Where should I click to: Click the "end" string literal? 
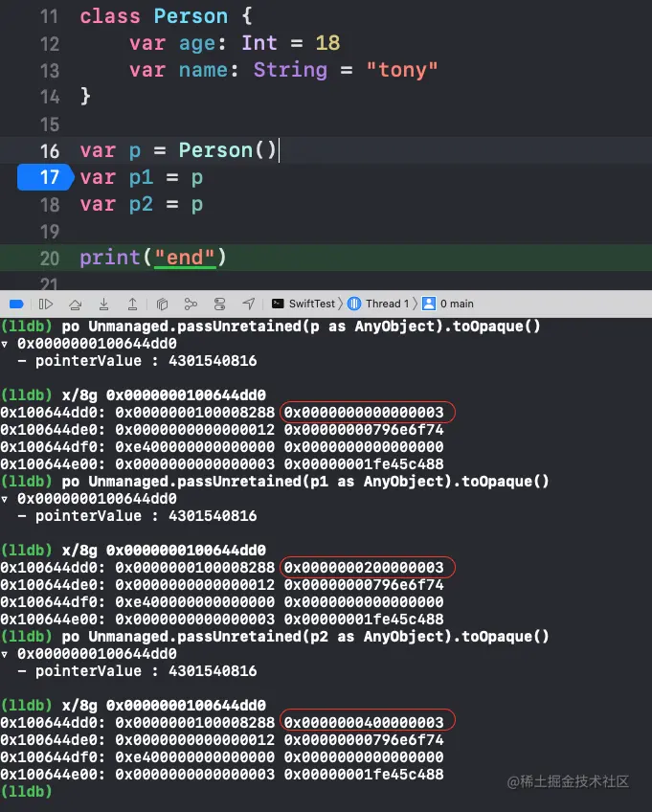185,258
